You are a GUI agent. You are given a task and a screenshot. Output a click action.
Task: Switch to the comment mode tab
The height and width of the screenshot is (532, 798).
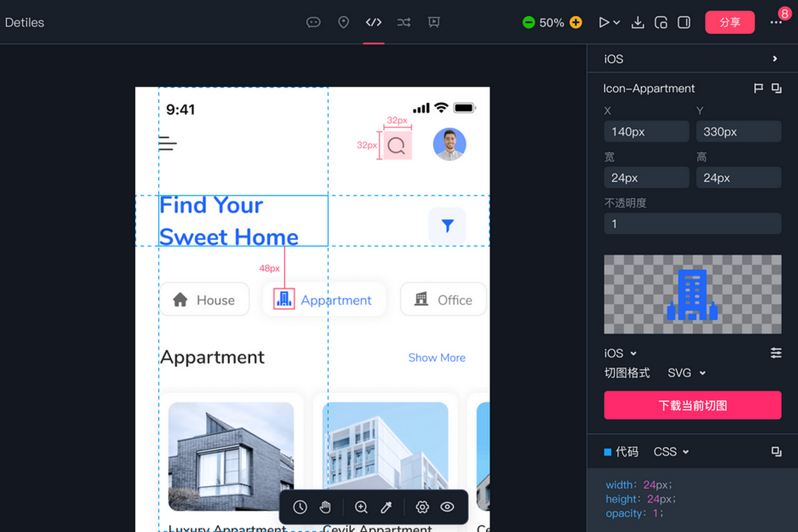click(313, 23)
